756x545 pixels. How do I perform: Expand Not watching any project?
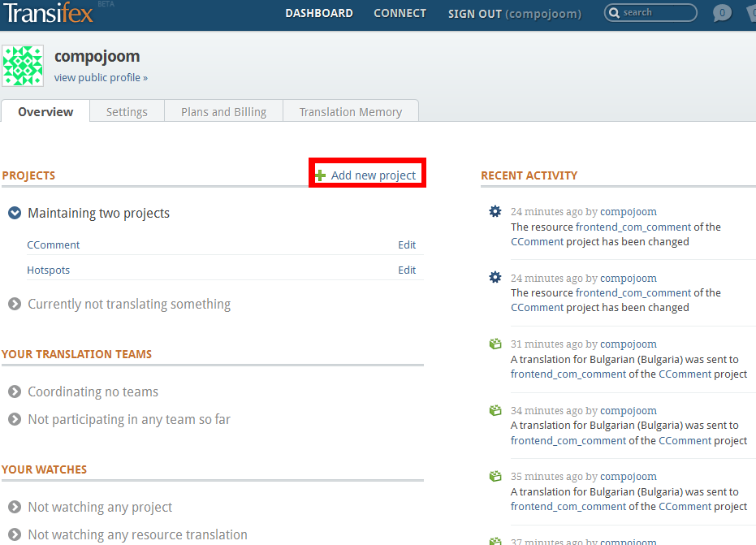click(15, 507)
